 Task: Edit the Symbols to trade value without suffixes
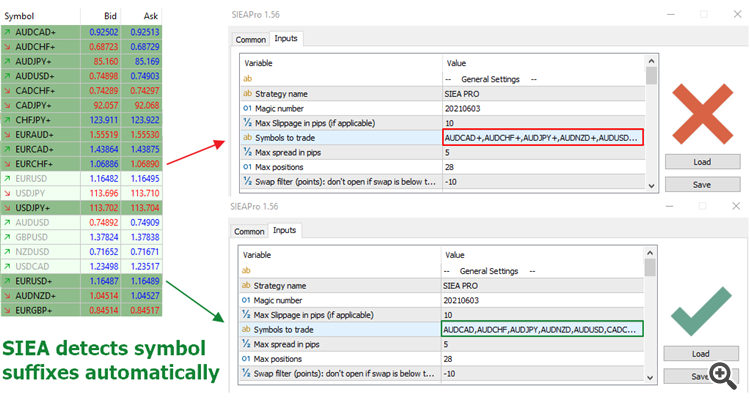click(542, 329)
